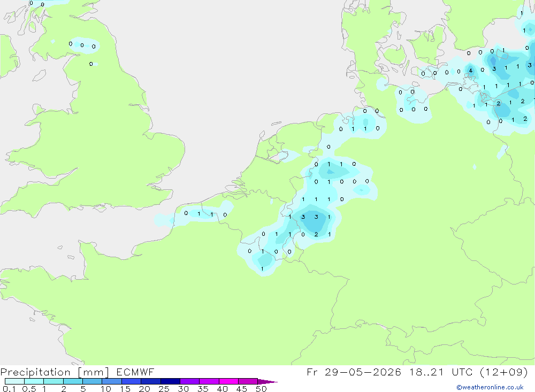535x392 pixels.
Task: Click the "(12+09)" run offset text
Action: tap(503, 372)
